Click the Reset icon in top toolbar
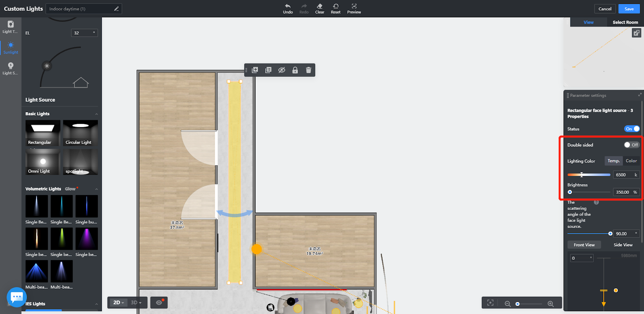Image resolution: width=644 pixels, height=314 pixels. click(x=336, y=6)
